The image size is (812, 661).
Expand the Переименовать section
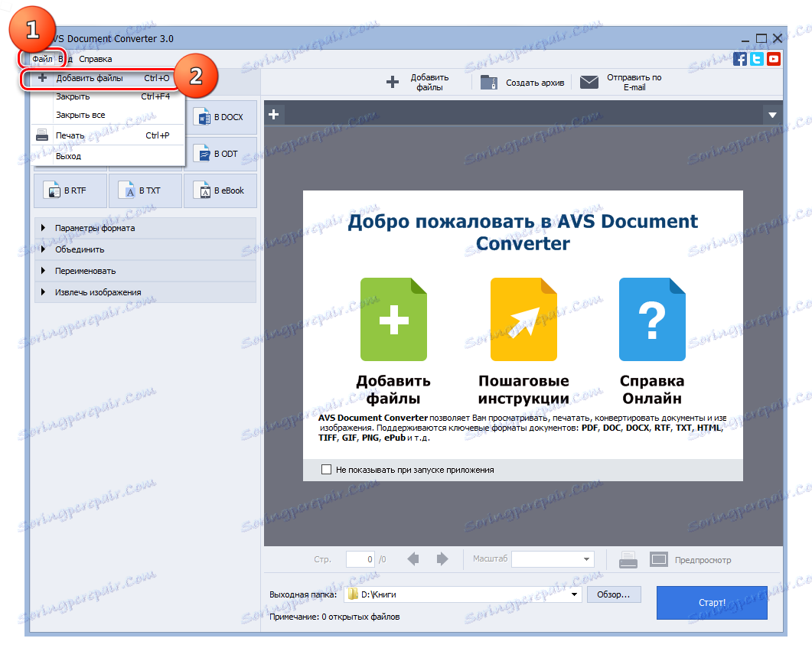pyautogui.click(x=145, y=272)
